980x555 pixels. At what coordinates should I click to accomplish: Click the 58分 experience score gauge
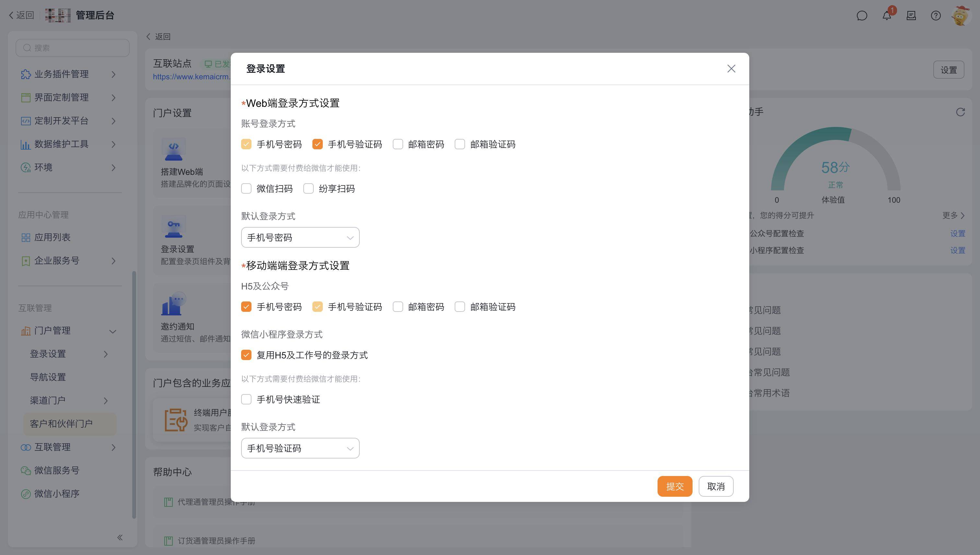click(x=835, y=168)
